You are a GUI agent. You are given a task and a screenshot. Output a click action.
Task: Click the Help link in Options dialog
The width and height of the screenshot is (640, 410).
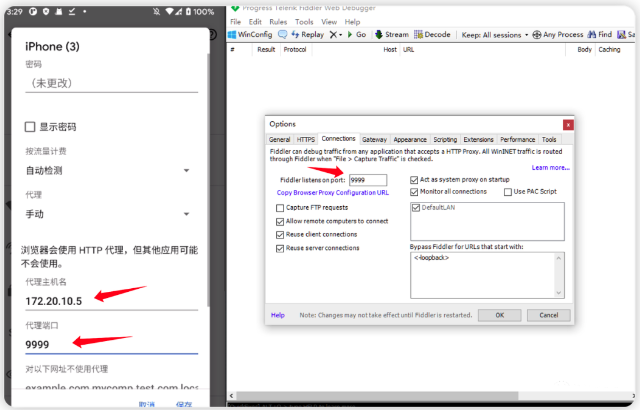[278, 315]
